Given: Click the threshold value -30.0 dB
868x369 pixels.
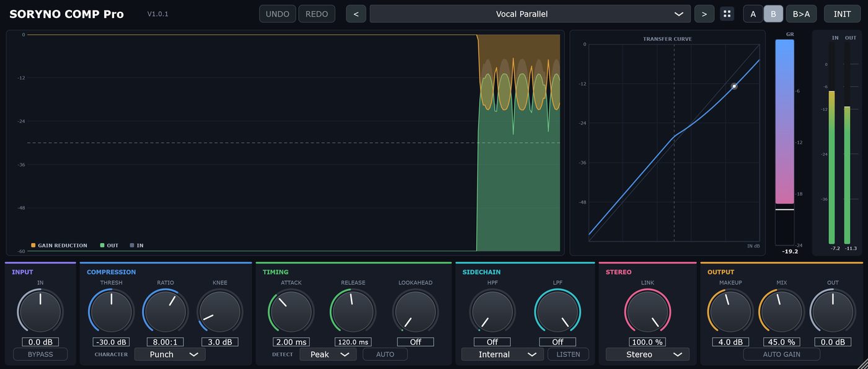Looking at the screenshot, I should tap(111, 342).
